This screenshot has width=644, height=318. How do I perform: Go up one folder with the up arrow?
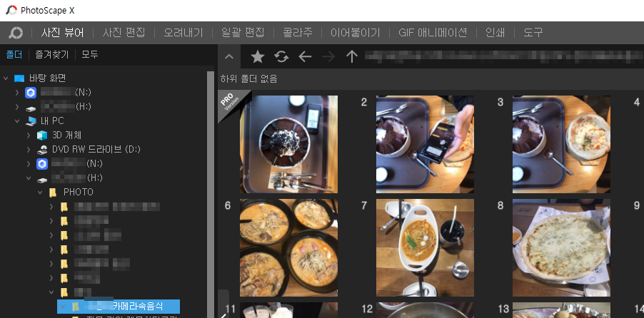tap(351, 56)
